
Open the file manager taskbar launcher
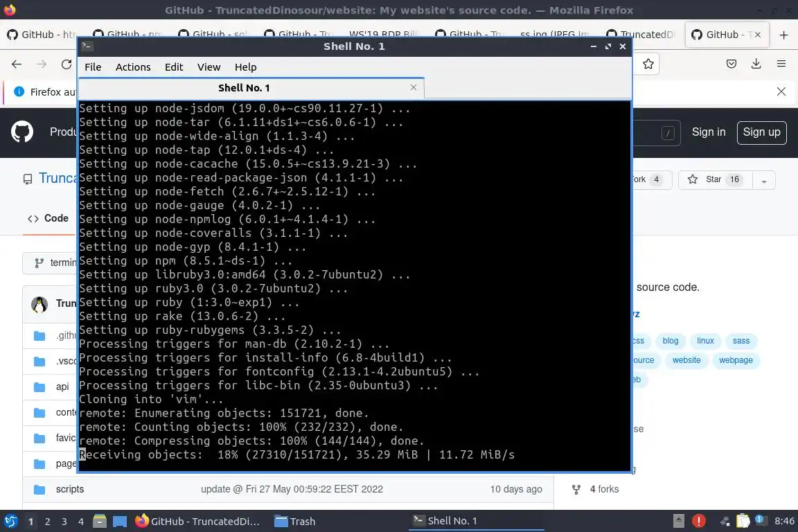coord(99,522)
